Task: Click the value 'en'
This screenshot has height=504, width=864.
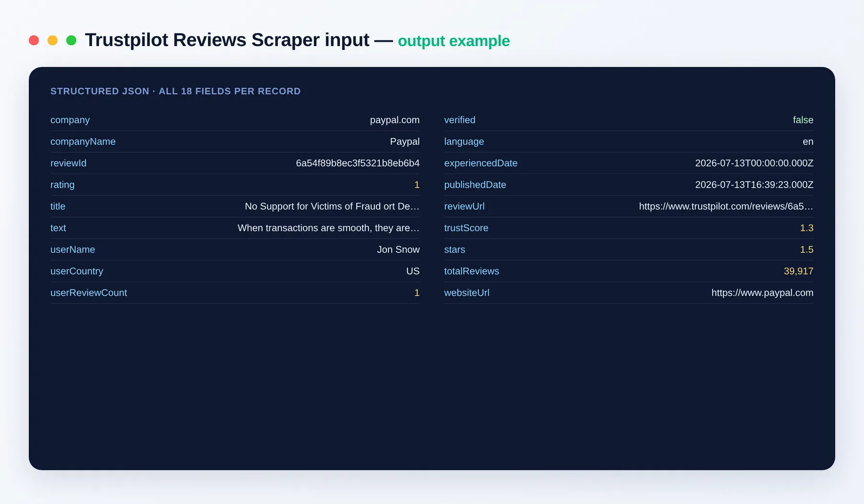Action: tap(808, 142)
